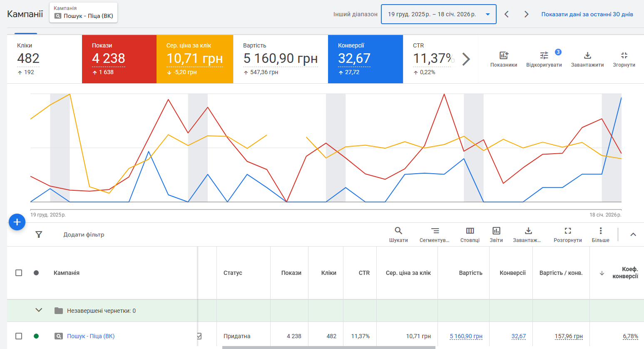Image resolution: width=644 pixels, height=349 pixels.
Task: Open the date range dropdown
Action: (439, 14)
